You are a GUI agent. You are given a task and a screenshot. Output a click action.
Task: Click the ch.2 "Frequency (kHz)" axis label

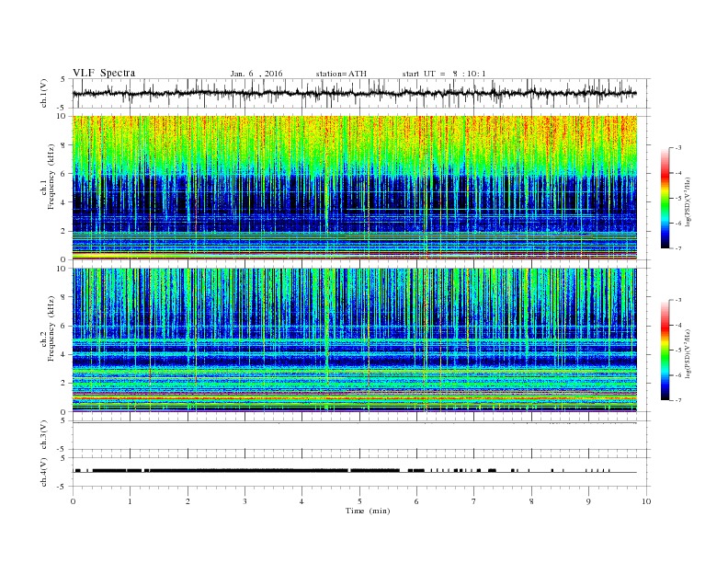pyautogui.click(x=51, y=328)
